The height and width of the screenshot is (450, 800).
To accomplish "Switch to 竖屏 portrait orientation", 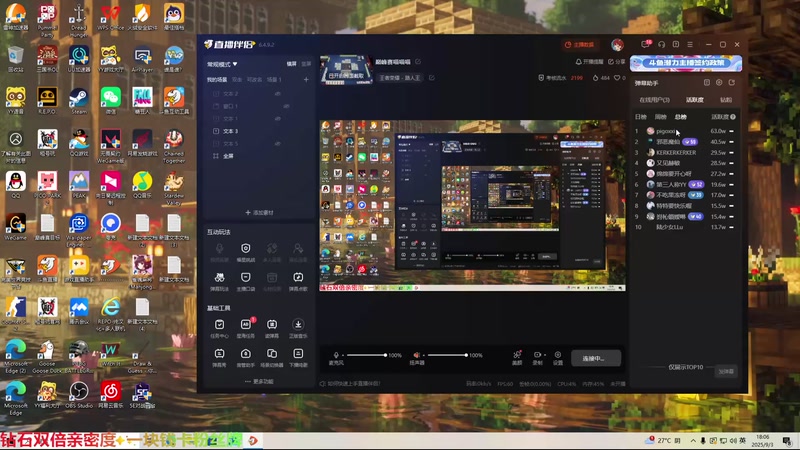I will 306,64.
